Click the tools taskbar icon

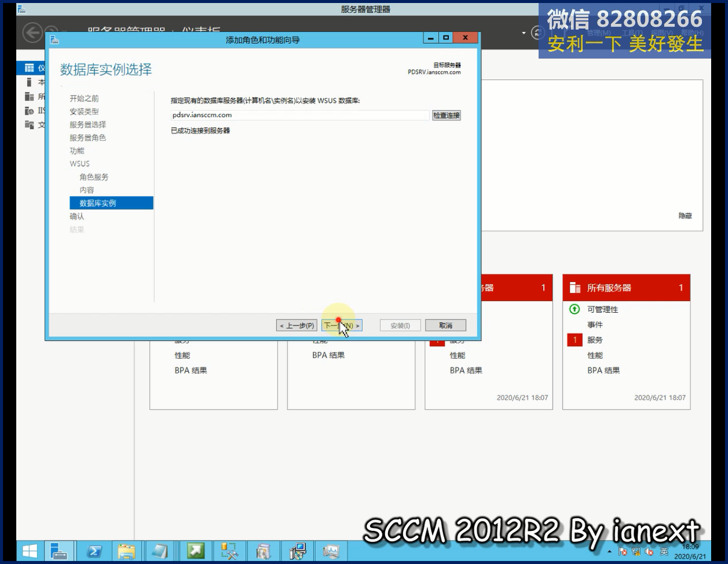pos(230,551)
